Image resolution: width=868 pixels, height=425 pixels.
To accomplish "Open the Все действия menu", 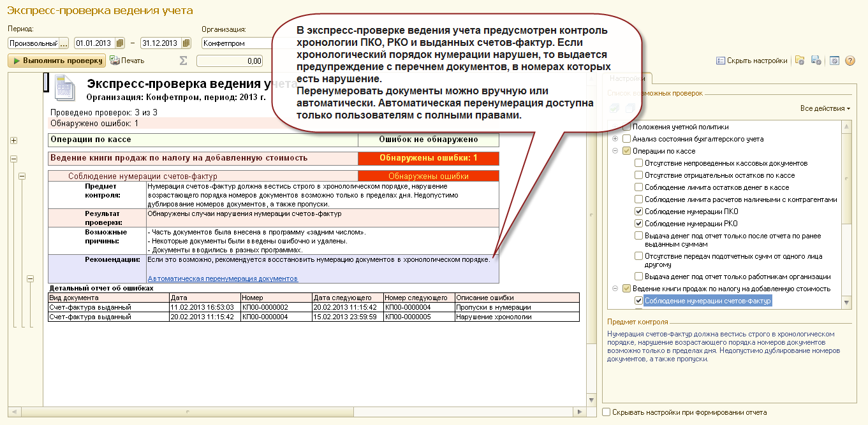I will coord(825,108).
